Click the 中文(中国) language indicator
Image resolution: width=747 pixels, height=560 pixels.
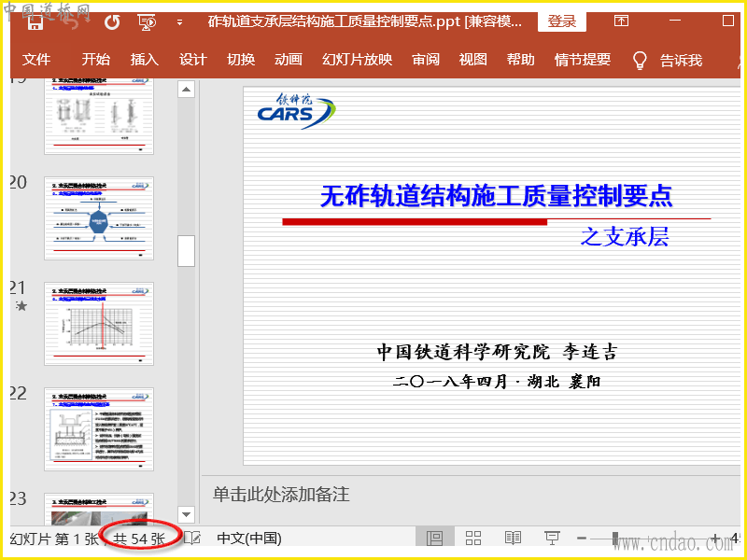click(249, 539)
